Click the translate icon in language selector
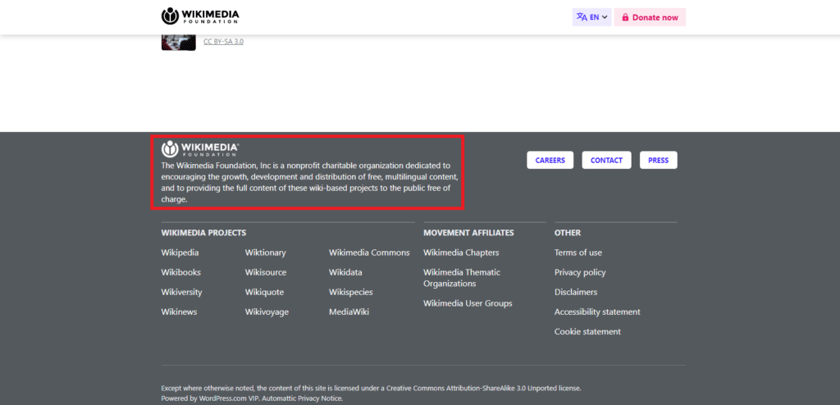The width and height of the screenshot is (840, 405). tap(581, 17)
